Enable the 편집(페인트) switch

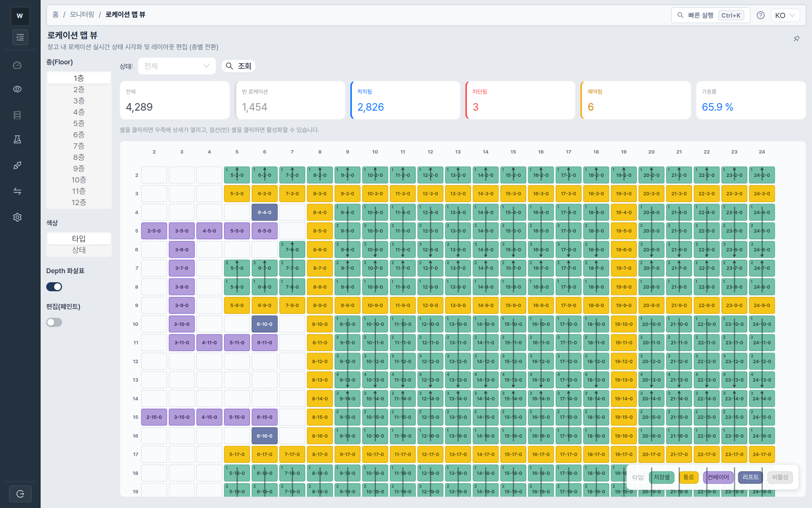[x=54, y=322]
